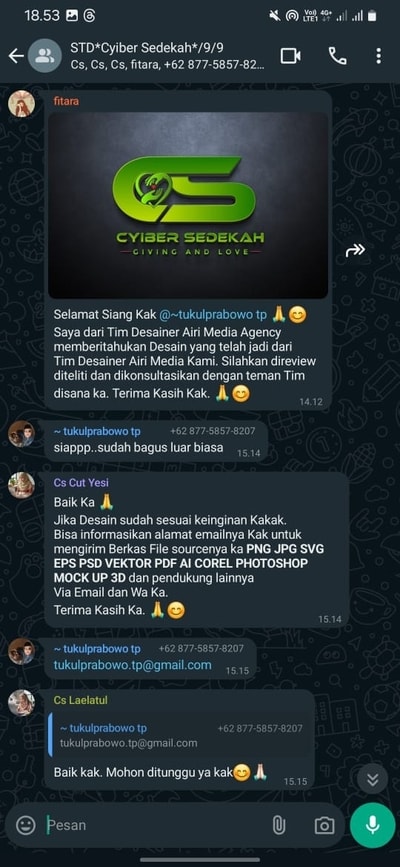Open the group profile picture icon
The height and width of the screenshot is (867, 400).
click(44, 56)
